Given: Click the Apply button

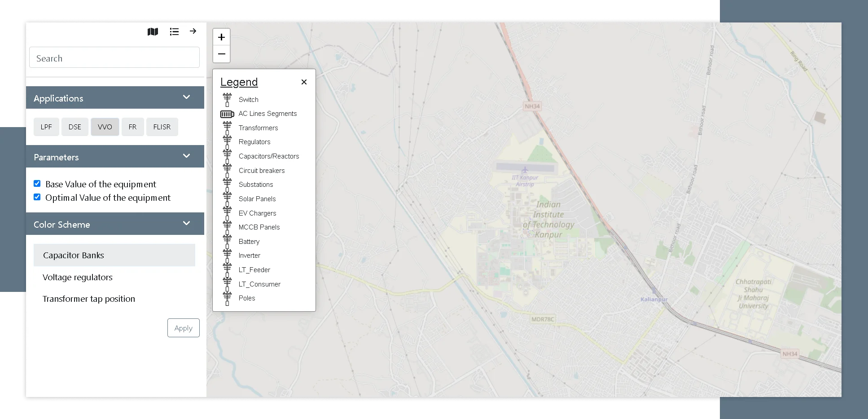Looking at the screenshot, I should 184,328.
